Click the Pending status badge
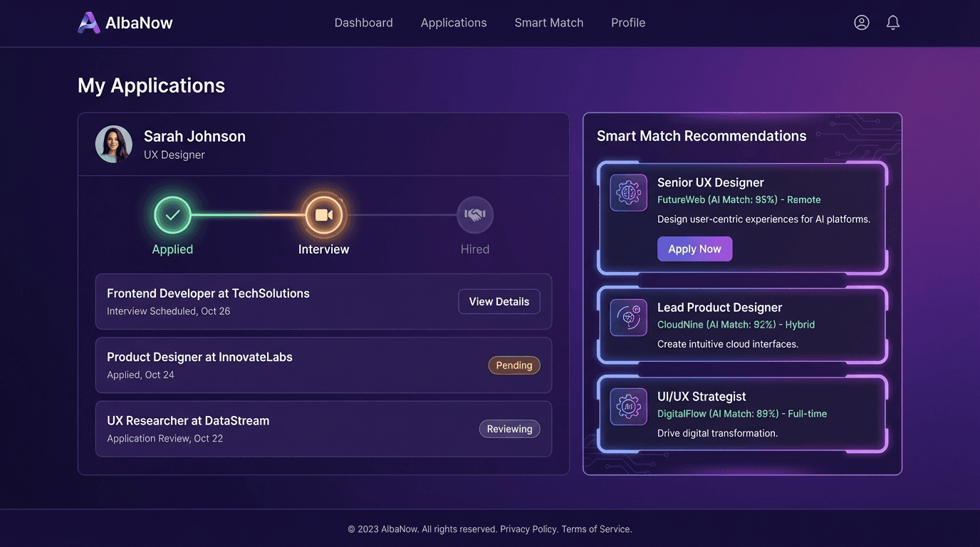This screenshot has height=547, width=980. tap(514, 365)
